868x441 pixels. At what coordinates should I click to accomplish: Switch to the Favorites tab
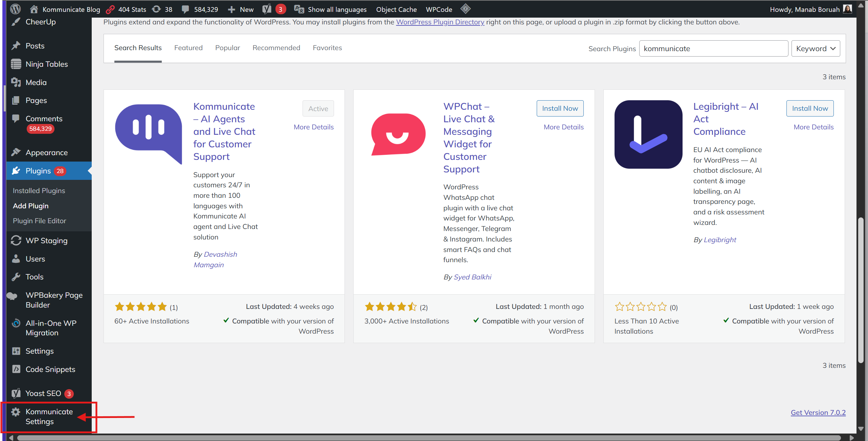(327, 48)
